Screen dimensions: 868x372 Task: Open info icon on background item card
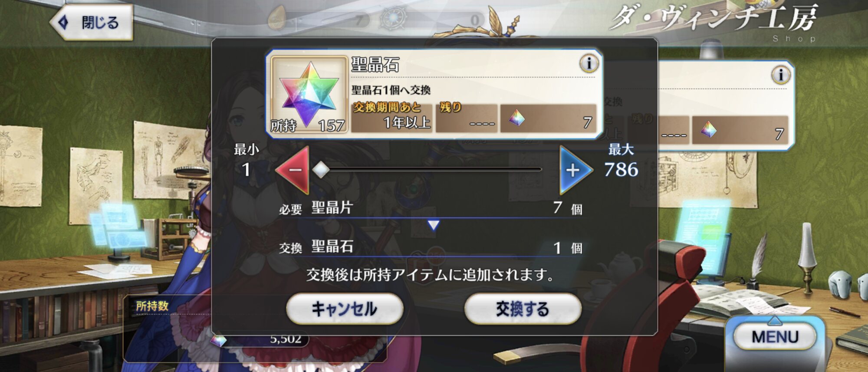[780, 75]
